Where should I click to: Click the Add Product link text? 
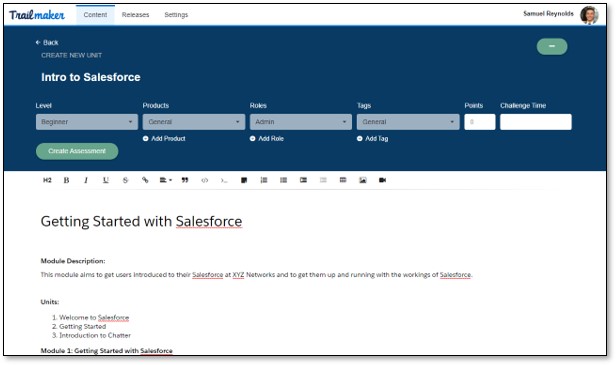(168, 139)
